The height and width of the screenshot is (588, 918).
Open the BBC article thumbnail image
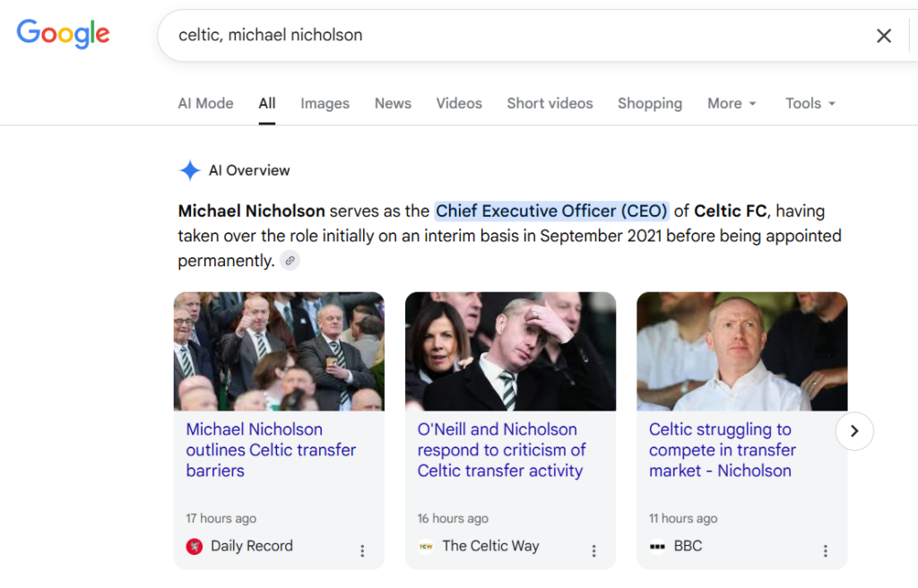(741, 351)
